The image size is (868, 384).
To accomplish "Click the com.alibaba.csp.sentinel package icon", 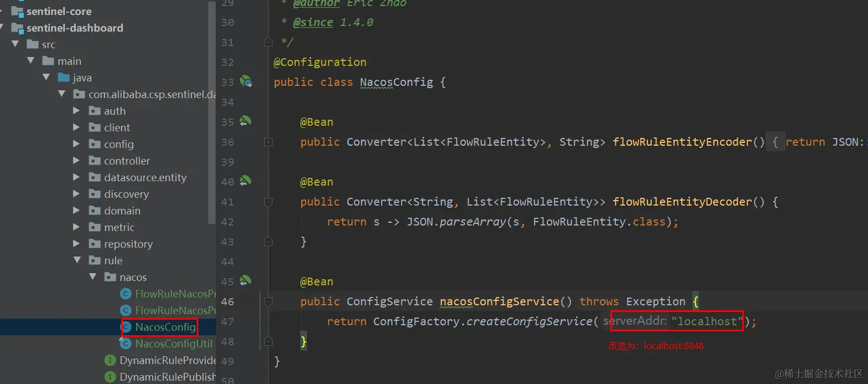I will tap(79, 94).
